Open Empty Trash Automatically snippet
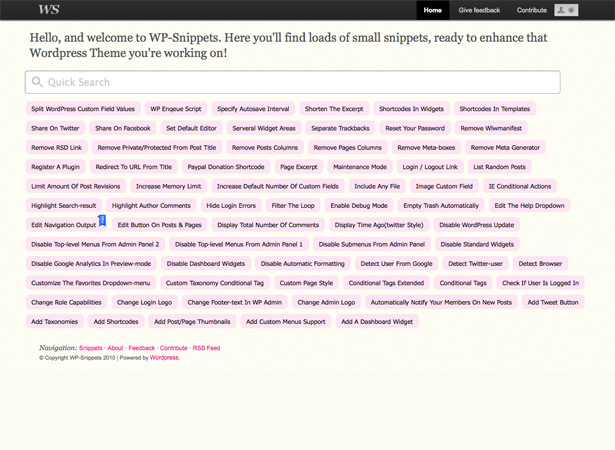The height and width of the screenshot is (450, 615). (441, 205)
